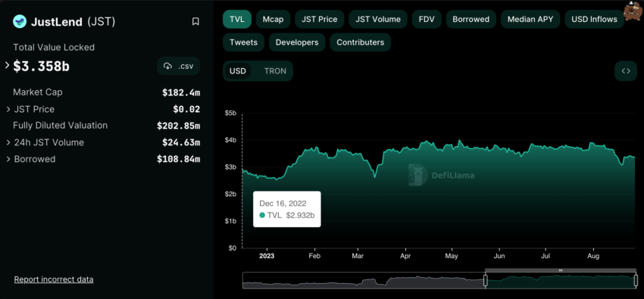The image size is (644, 299).
Task: Click the Market Cap label
Action: pyautogui.click(x=38, y=92)
